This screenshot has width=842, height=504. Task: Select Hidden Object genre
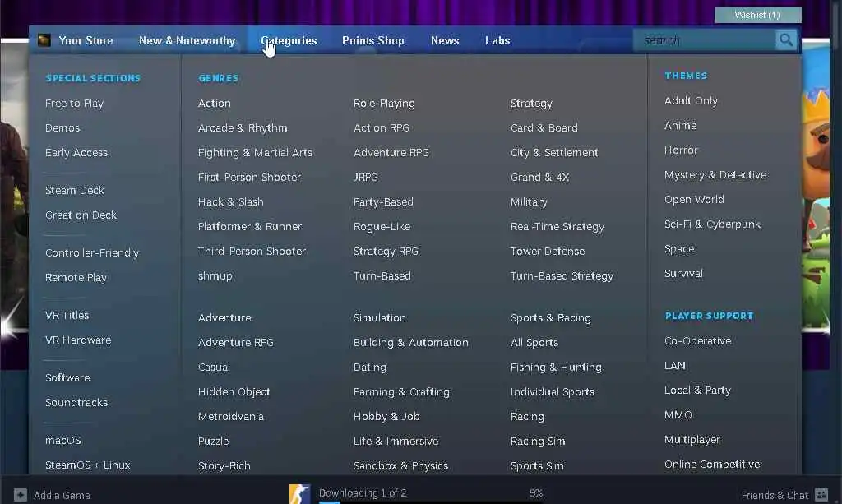coord(234,392)
